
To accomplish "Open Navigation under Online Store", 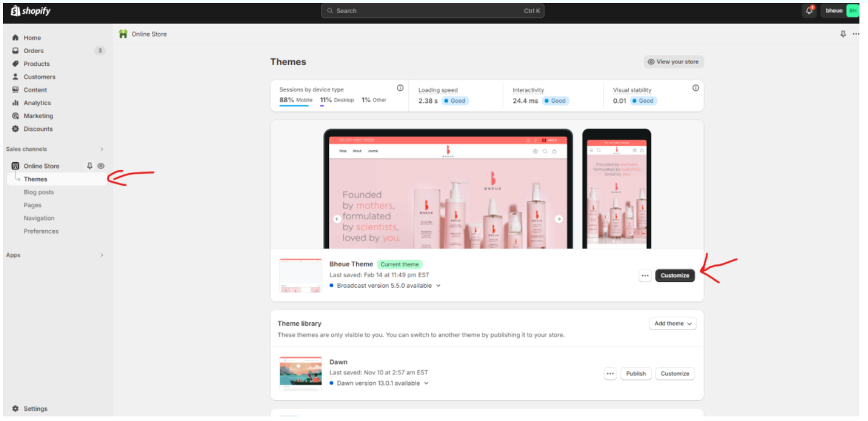I will [x=39, y=218].
